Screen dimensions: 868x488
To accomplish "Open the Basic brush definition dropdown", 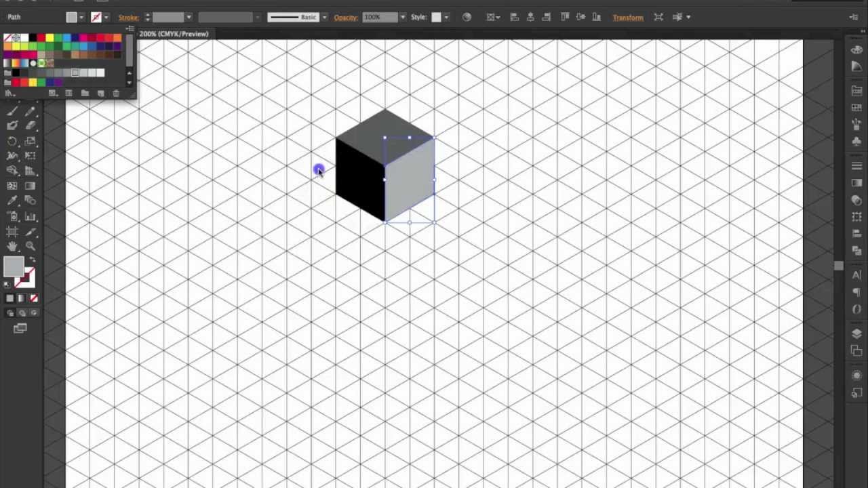I will [x=324, y=17].
